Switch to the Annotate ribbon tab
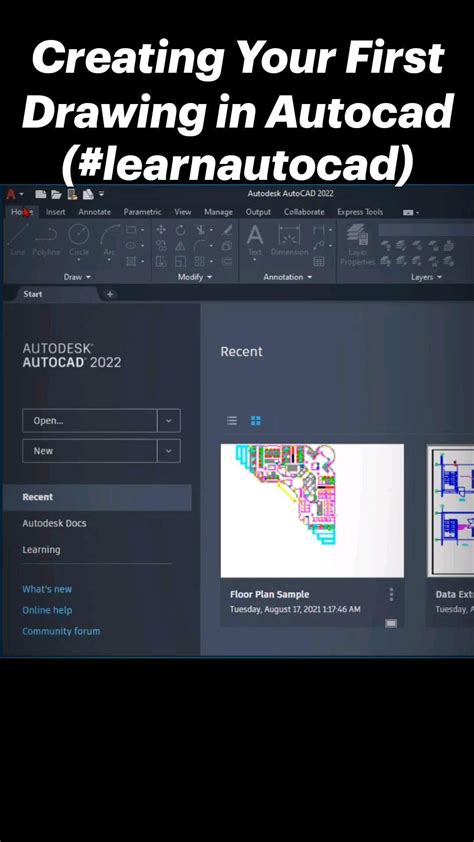Viewport: 474px width, 842px height. 94,212
